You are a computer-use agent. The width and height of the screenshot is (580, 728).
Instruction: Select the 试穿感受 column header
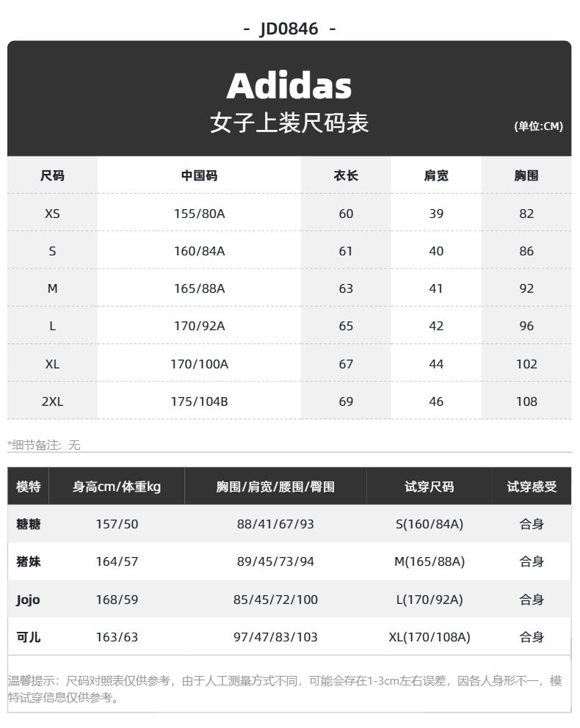pyautogui.click(x=532, y=487)
